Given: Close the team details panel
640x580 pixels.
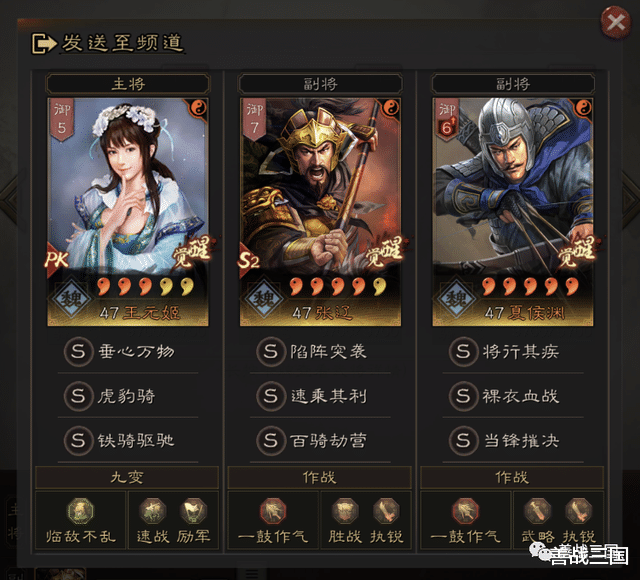Looking at the screenshot, I should click(616, 22).
